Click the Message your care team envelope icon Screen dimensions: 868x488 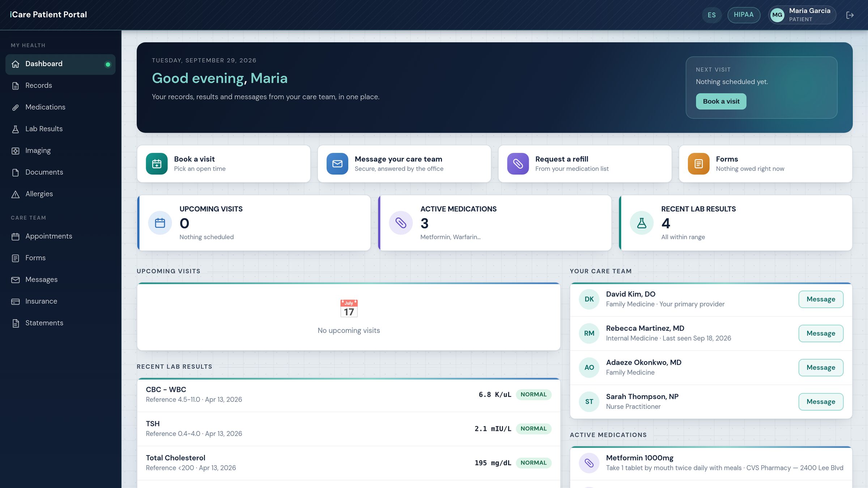pos(337,164)
